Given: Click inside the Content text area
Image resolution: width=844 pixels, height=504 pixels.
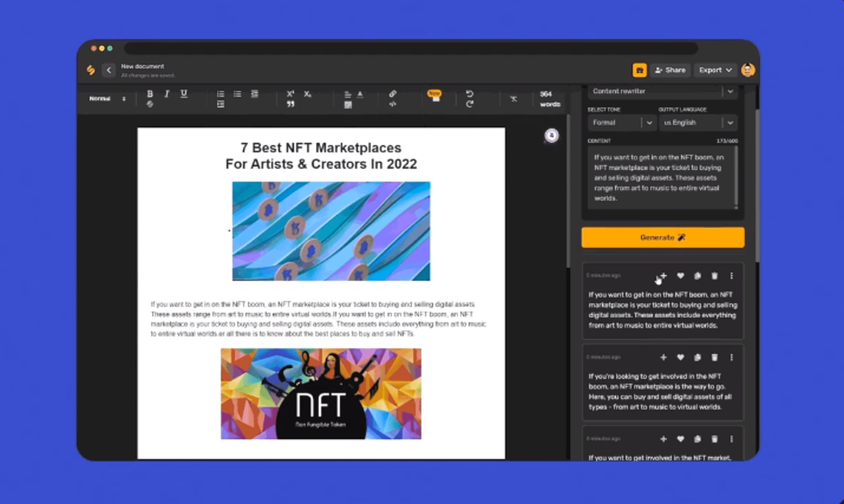Looking at the screenshot, I should click(x=663, y=177).
